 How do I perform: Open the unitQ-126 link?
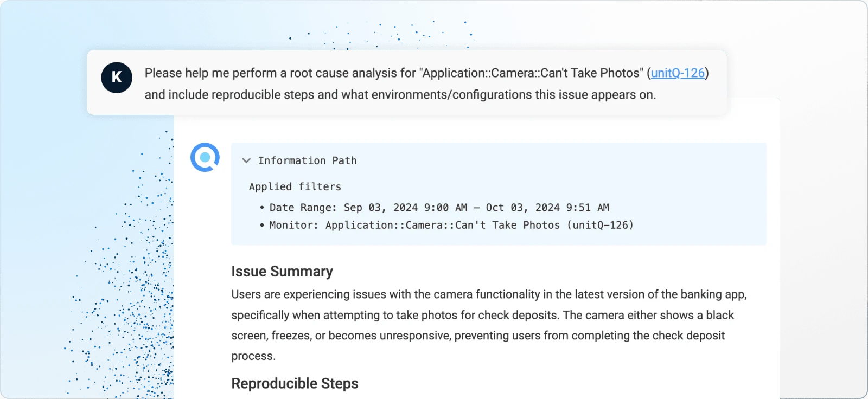point(678,73)
